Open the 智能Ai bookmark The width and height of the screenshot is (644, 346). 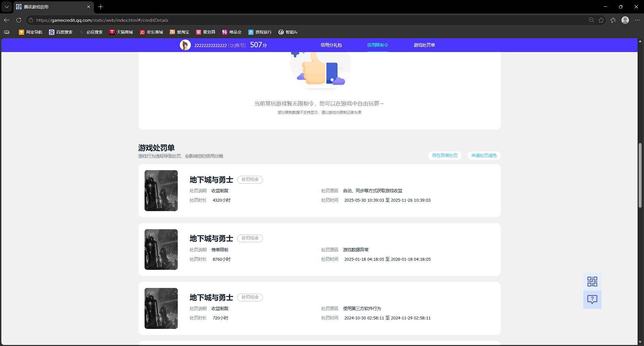288,32
